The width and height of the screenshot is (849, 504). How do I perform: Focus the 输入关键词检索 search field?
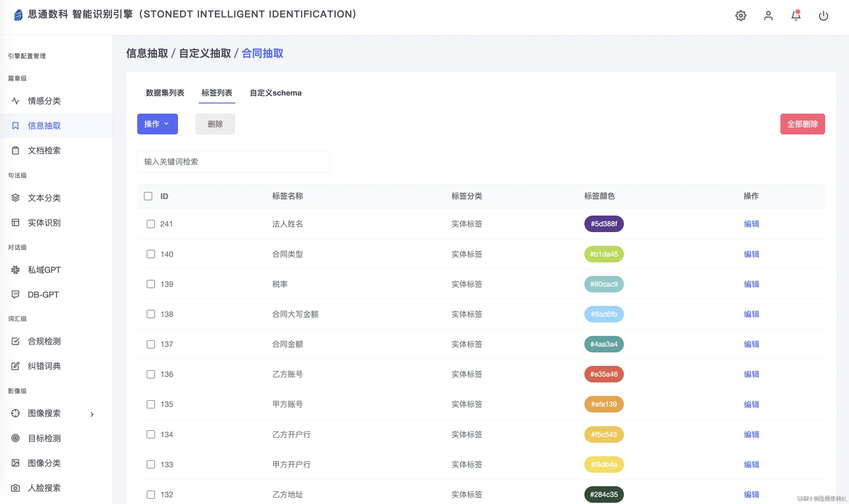click(233, 162)
